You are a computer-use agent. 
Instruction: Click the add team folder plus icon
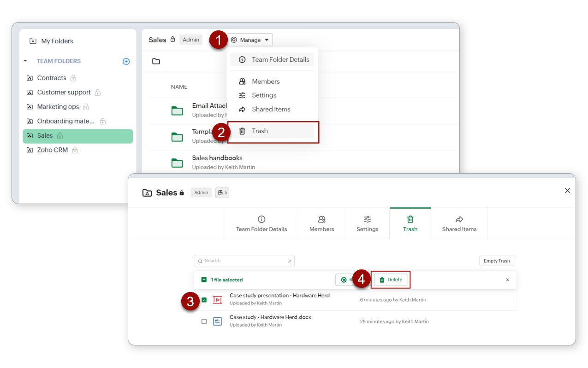[126, 61]
